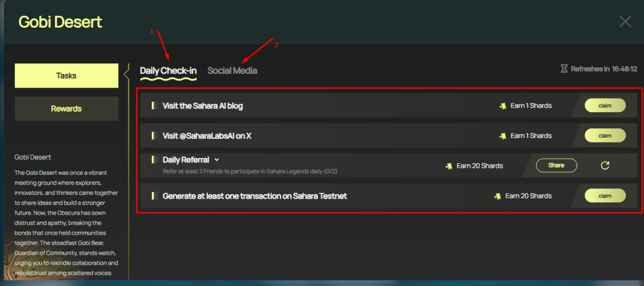The image size is (644, 286).
Task: Click the hourglass icon beside Refreshes in timer
Action: click(564, 69)
